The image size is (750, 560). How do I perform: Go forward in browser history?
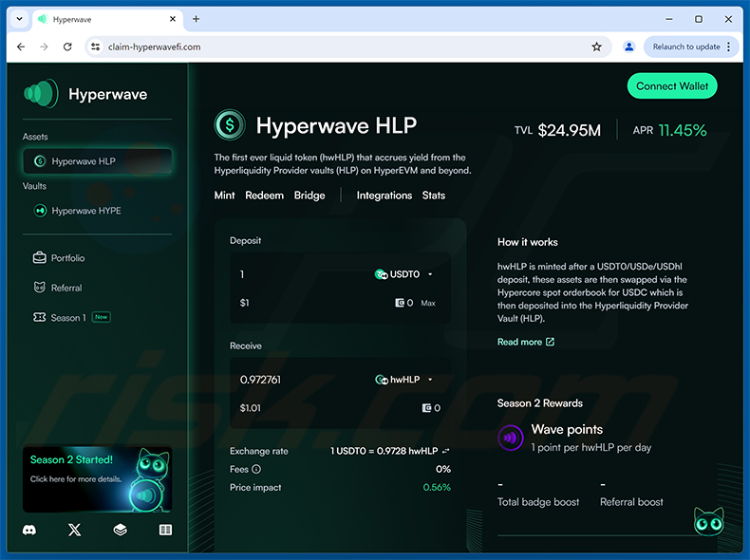coord(44,47)
